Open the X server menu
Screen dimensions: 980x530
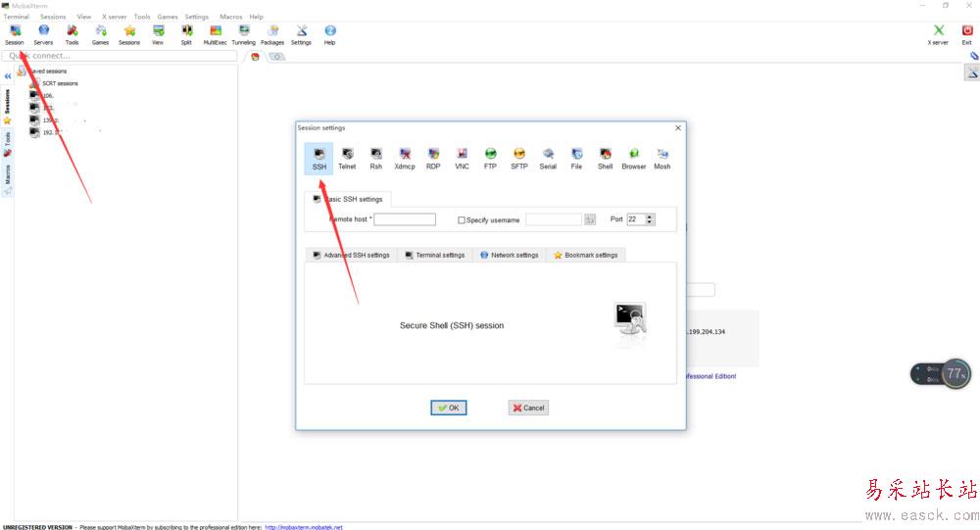point(115,17)
